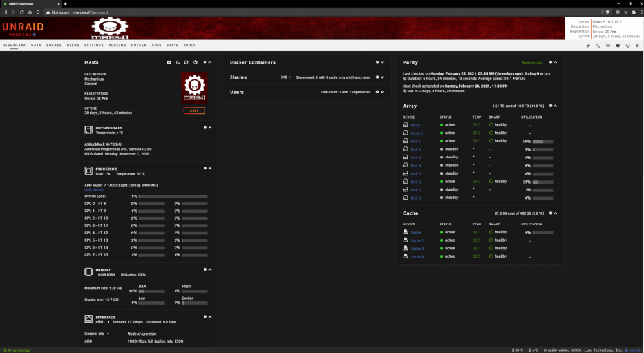The height and width of the screenshot is (353, 644).
Task: Click the browser reload icon
Action: (x=22, y=12)
